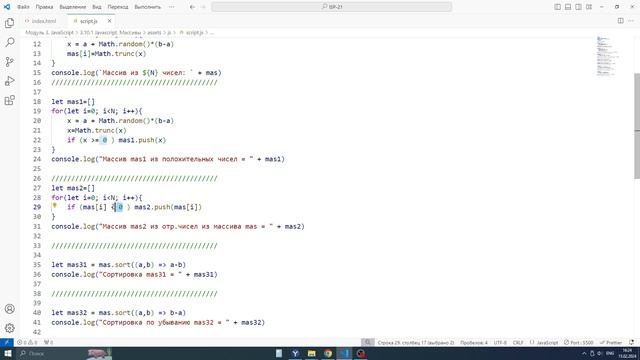Click the cursor position 'Строка 29, столбец 17' status

pyautogui.click(x=416, y=342)
